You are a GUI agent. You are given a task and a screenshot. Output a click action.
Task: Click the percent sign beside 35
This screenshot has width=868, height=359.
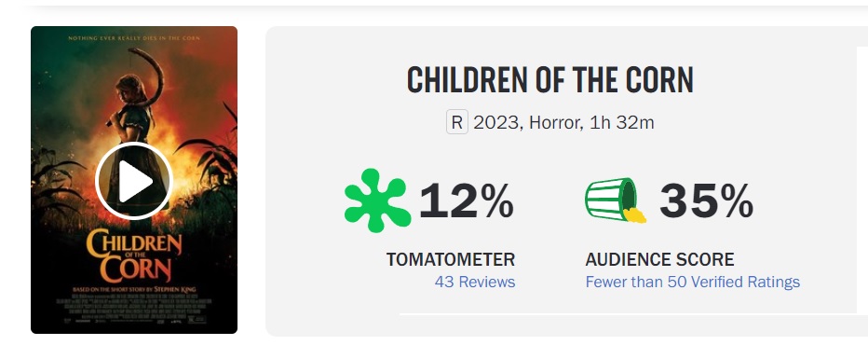tap(738, 201)
